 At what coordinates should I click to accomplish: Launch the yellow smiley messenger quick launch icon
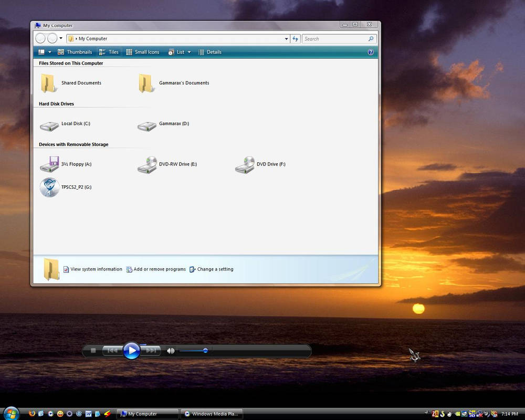(x=60, y=414)
